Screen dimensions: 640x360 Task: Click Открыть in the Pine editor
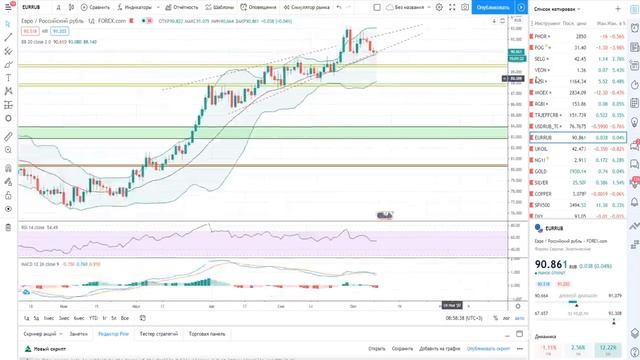(377, 349)
